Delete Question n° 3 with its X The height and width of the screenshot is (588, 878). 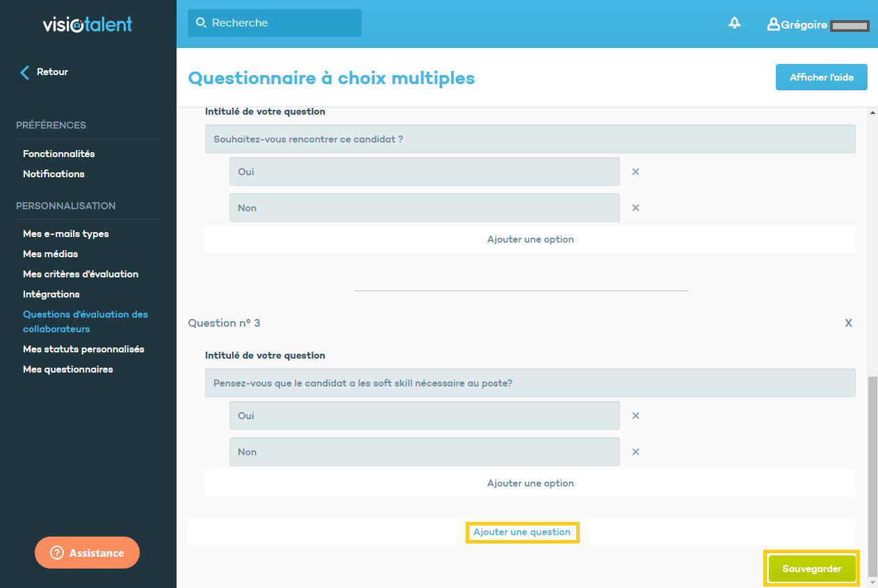848,323
